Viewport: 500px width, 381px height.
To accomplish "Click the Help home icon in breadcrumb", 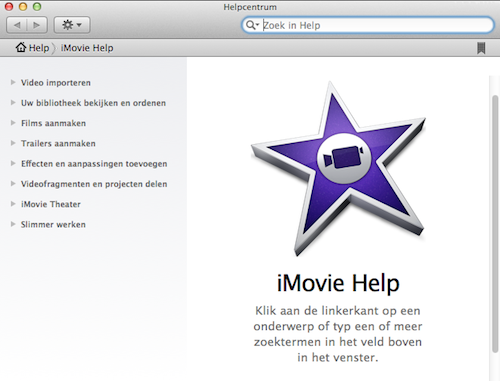I will tap(21, 48).
